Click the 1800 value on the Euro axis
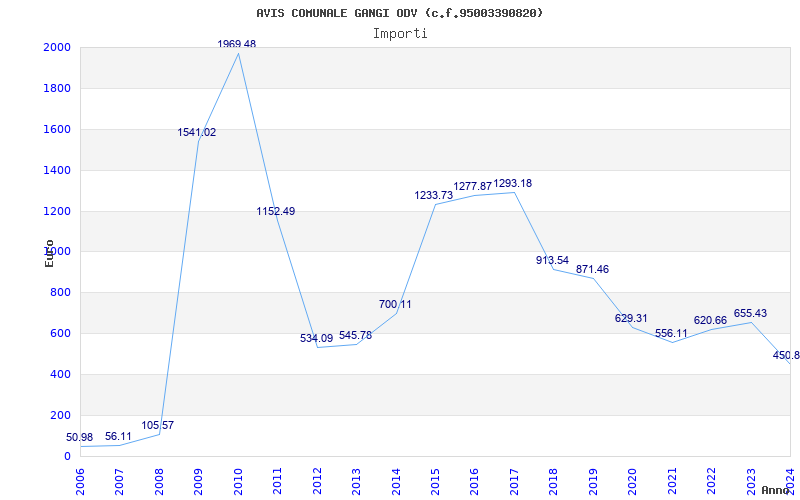Image resolution: width=800 pixels, height=500 pixels. 57,88
